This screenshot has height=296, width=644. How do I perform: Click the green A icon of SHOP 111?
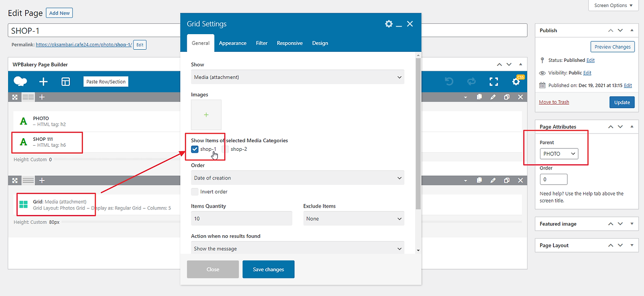point(23,142)
